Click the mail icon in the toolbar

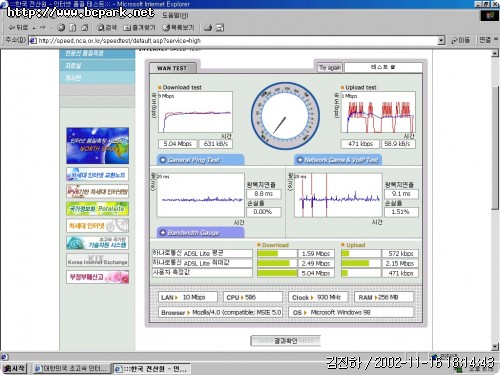pos(208,28)
